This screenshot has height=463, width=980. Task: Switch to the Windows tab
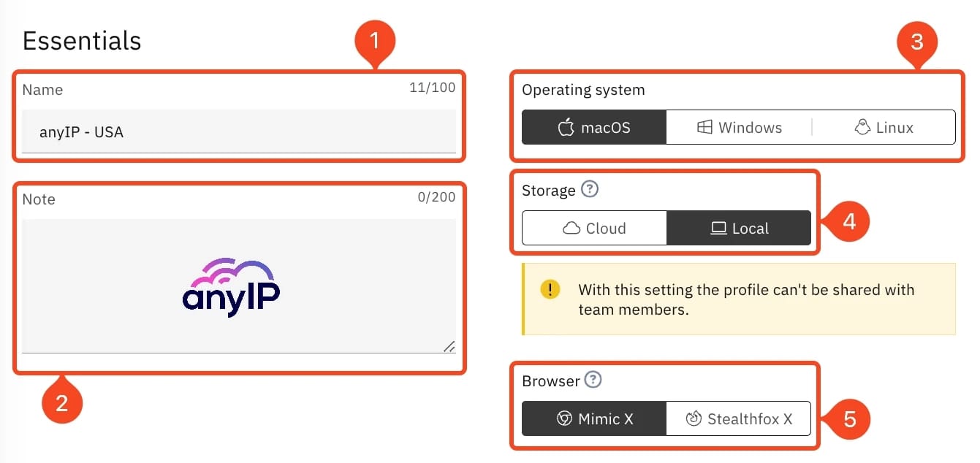(x=738, y=126)
